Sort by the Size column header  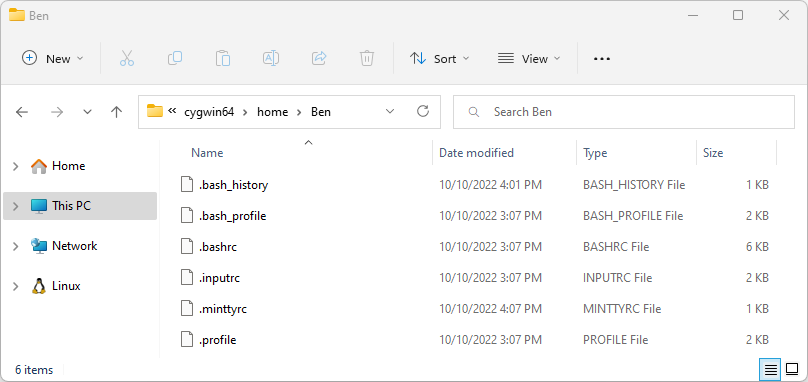point(713,153)
